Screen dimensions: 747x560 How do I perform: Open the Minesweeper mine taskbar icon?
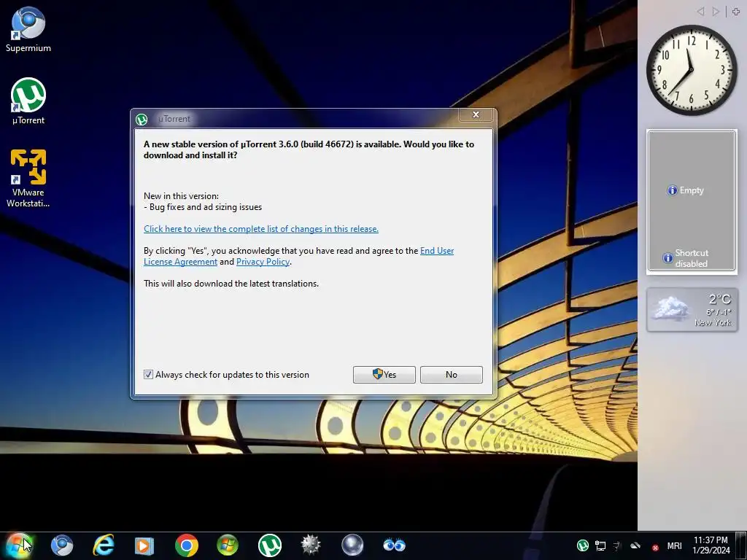coord(311,545)
